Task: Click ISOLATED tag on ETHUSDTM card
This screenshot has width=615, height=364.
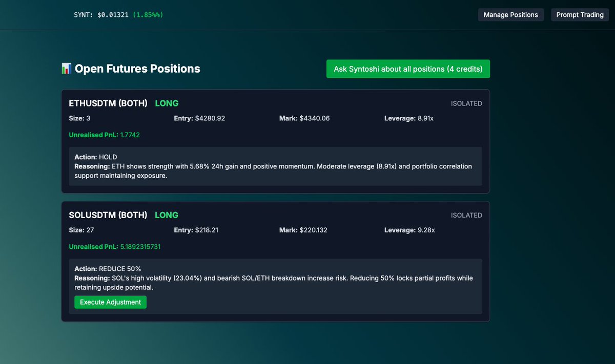Action: click(x=466, y=103)
